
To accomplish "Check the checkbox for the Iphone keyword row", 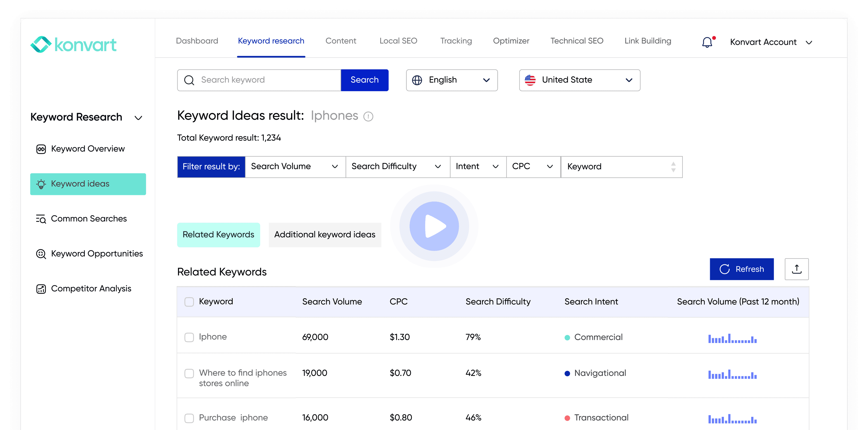I will point(189,337).
